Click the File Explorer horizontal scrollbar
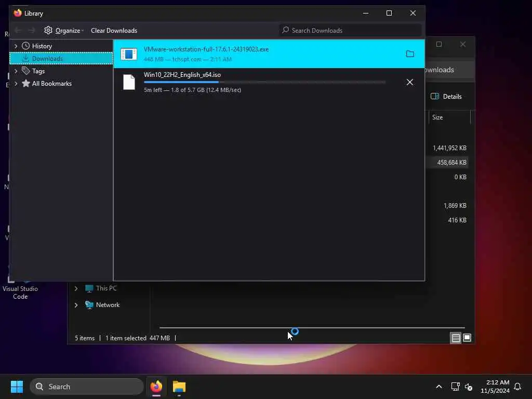The height and width of the screenshot is (399, 532). click(x=312, y=328)
